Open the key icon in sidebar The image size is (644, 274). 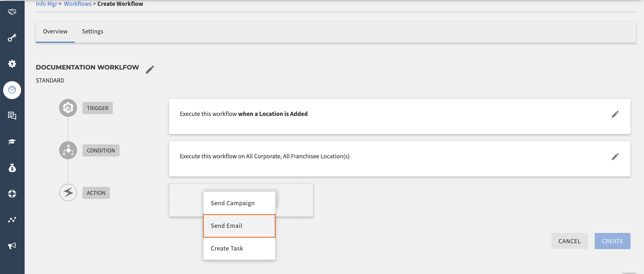[x=12, y=38]
